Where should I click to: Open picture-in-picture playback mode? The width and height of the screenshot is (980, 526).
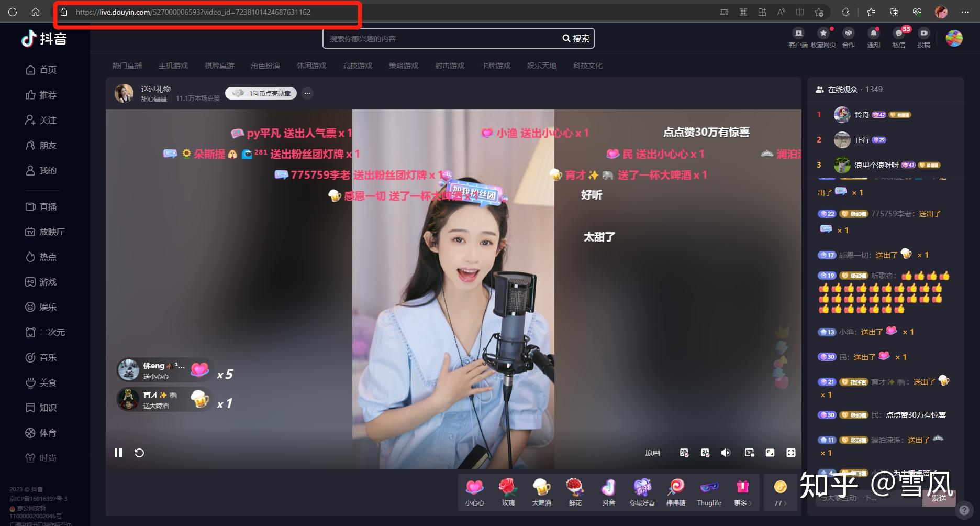click(750, 453)
